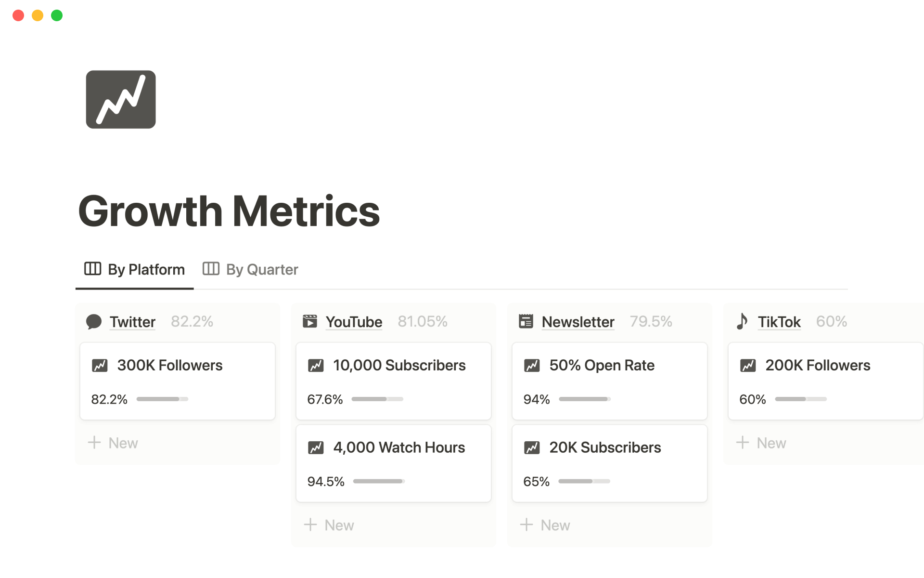Viewport: 924px width, 578px height.
Task: Click chart icon on 300K Followers card
Action: [100, 366]
